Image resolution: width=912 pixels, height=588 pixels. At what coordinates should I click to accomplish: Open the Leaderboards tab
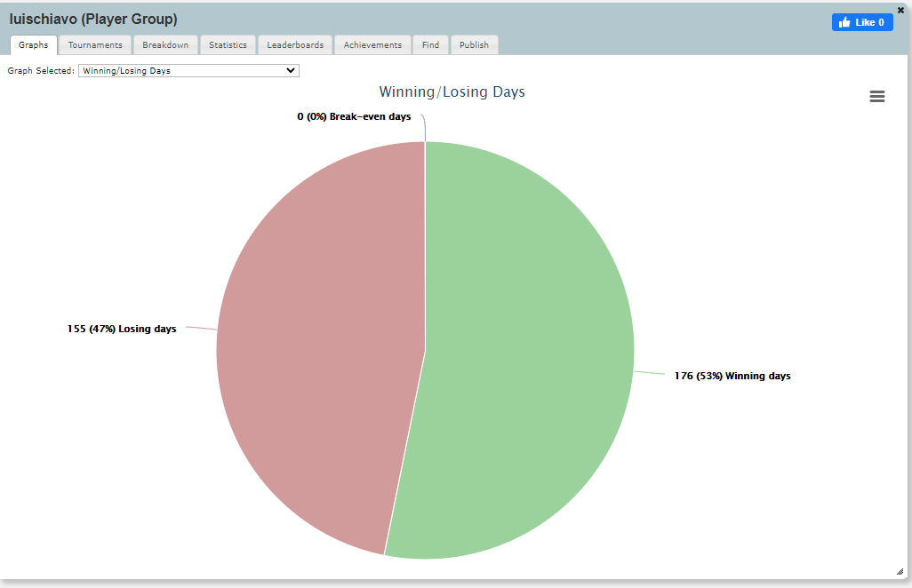(295, 44)
